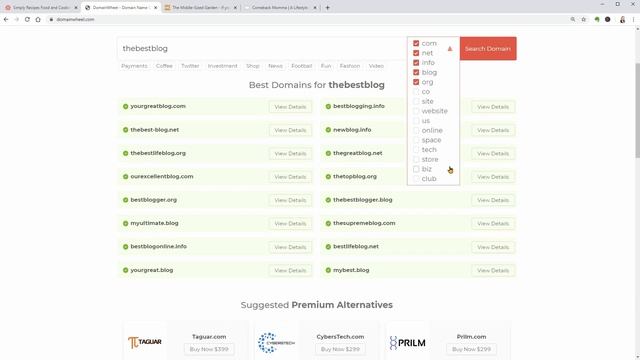Enable the biz extension checkbox
This screenshot has height=360, width=640.
[416, 169]
